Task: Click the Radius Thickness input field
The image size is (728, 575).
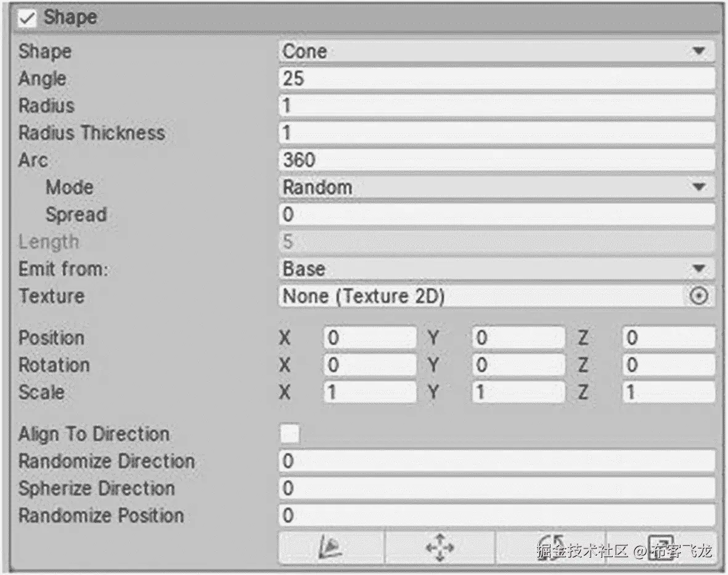Action: [x=496, y=133]
